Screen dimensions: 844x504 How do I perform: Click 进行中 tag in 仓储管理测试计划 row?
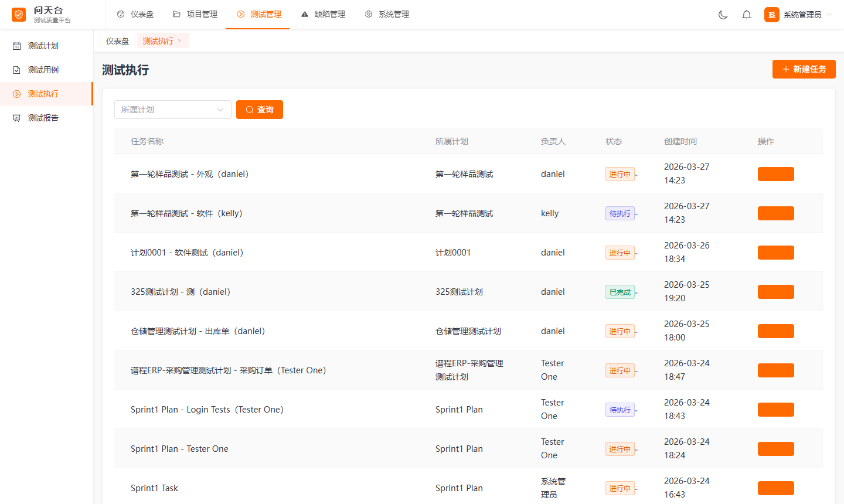point(620,331)
